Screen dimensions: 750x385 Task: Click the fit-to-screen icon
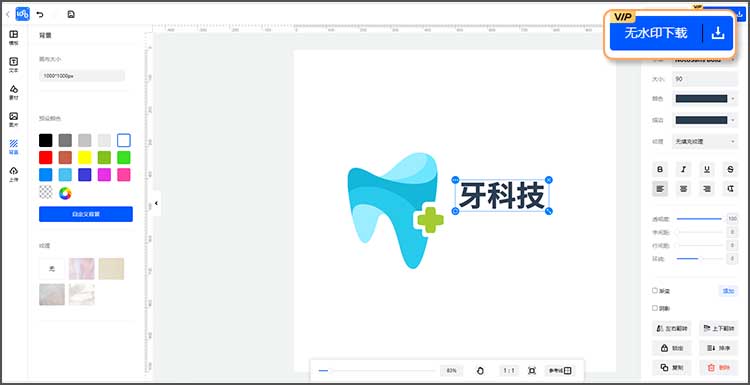point(532,371)
